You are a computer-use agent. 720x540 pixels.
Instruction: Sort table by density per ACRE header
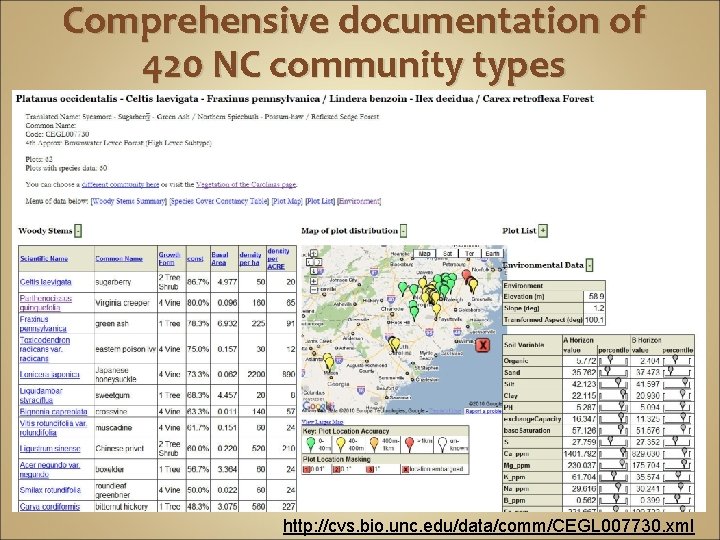click(x=278, y=259)
